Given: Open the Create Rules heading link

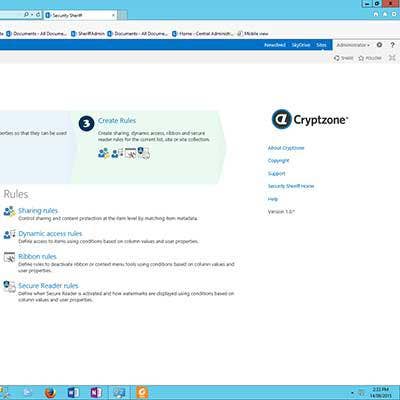Looking at the screenshot, I should tap(117, 121).
